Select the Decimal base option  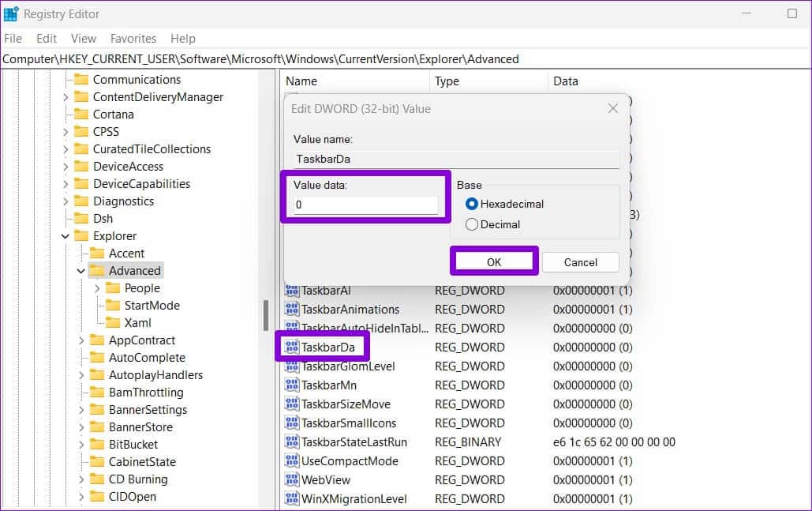click(471, 224)
